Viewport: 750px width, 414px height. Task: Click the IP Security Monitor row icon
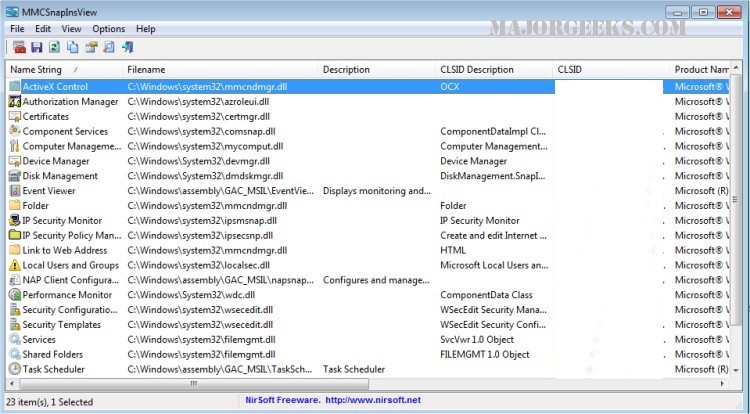point(15,220)
